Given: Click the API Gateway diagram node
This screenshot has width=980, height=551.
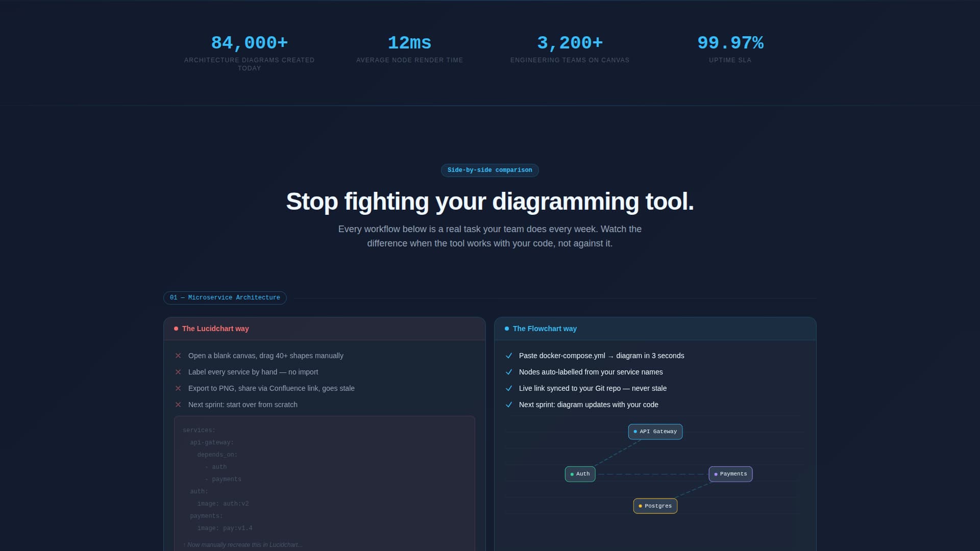Looking at the screenshot, I should 655,432.
